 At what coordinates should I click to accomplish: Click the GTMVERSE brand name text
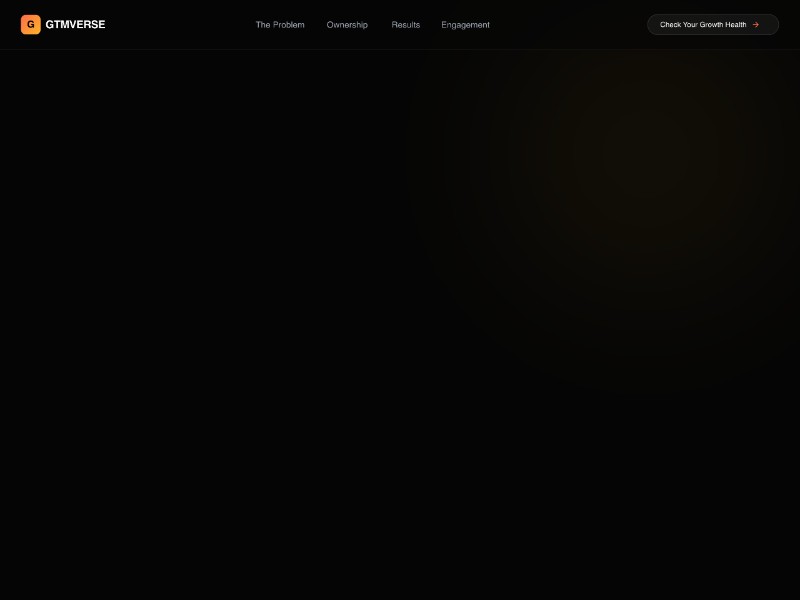75,24
